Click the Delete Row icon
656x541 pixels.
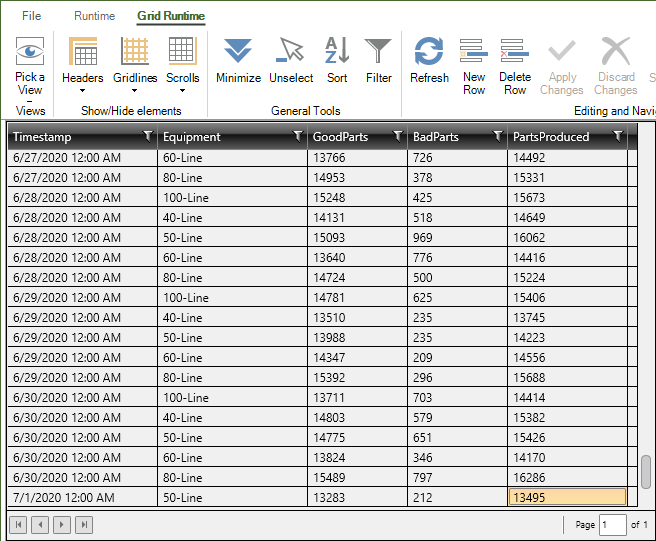tap(515, 52)
